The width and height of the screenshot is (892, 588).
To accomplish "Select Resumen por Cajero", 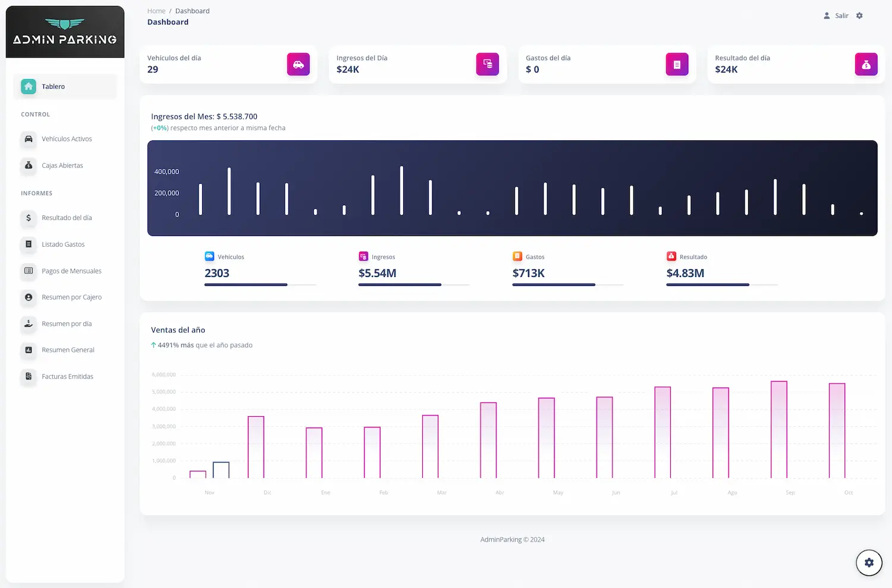I will coord(71,297).
